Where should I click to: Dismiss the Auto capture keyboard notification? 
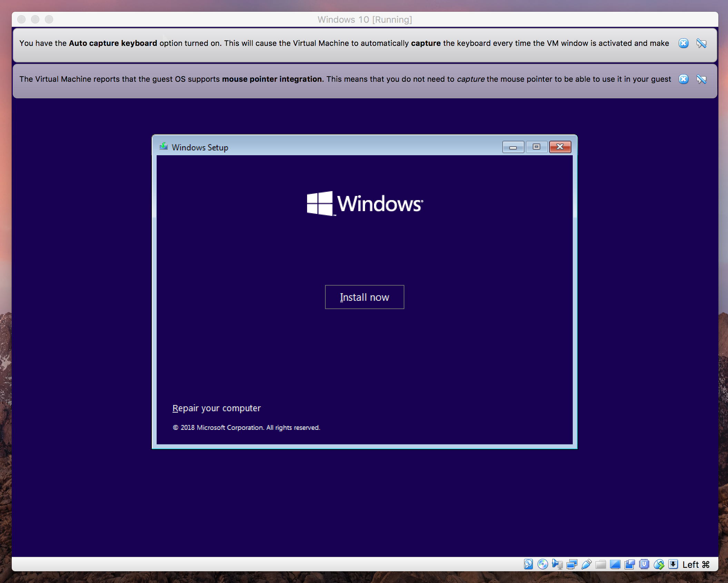tap(683, 43)
